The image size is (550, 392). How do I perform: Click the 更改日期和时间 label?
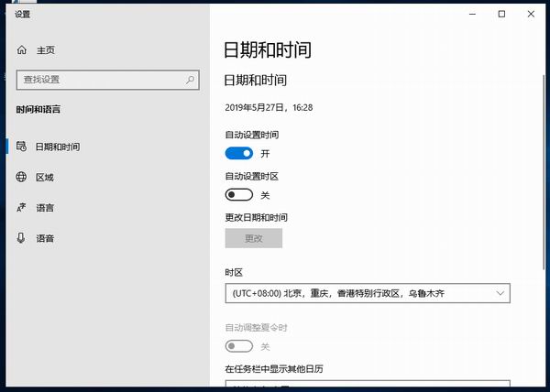[257, 218]
